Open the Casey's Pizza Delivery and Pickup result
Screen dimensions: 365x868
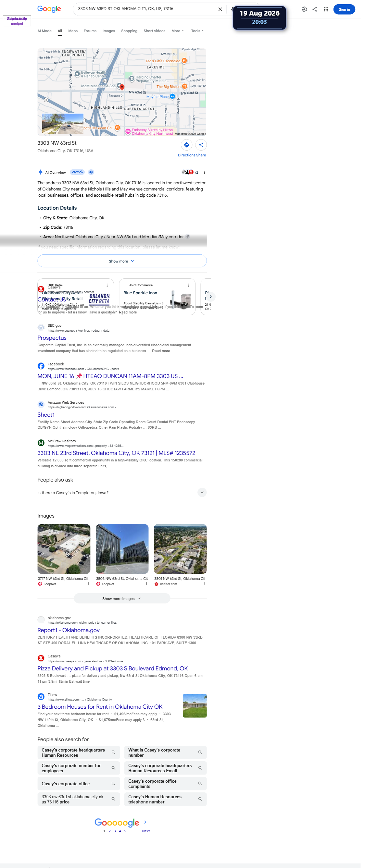(x=113, y=668)
